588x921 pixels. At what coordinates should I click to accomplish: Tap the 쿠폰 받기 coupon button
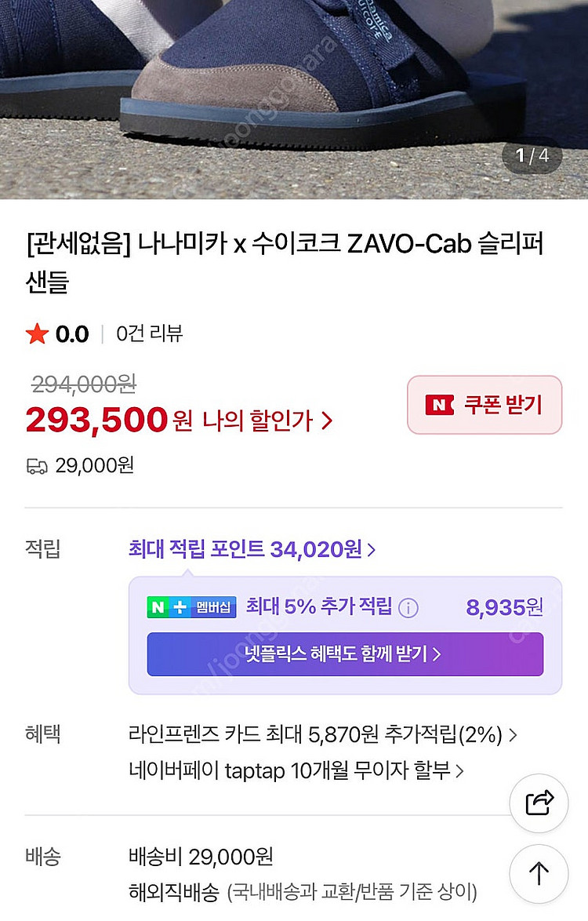click(x=485, y=405)
